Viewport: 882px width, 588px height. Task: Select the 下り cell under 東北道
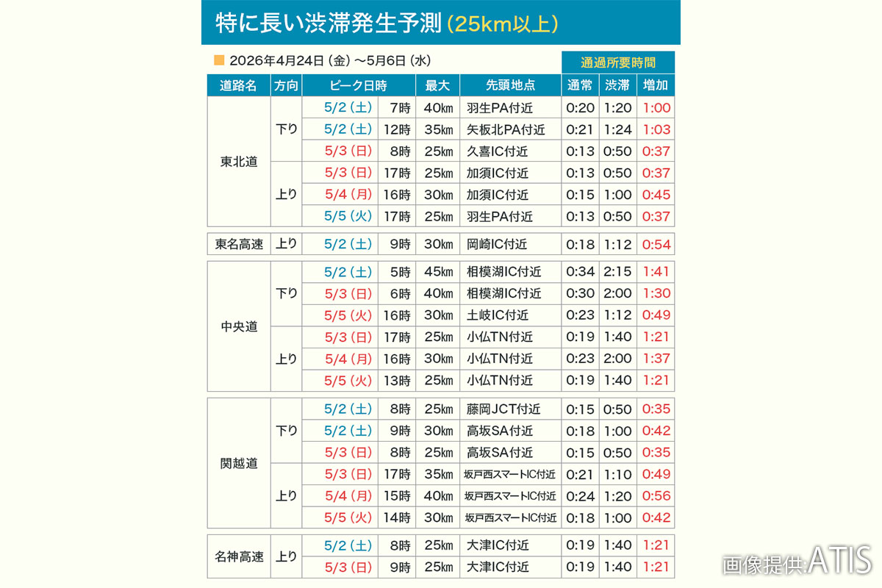click(x=287, y=129)
